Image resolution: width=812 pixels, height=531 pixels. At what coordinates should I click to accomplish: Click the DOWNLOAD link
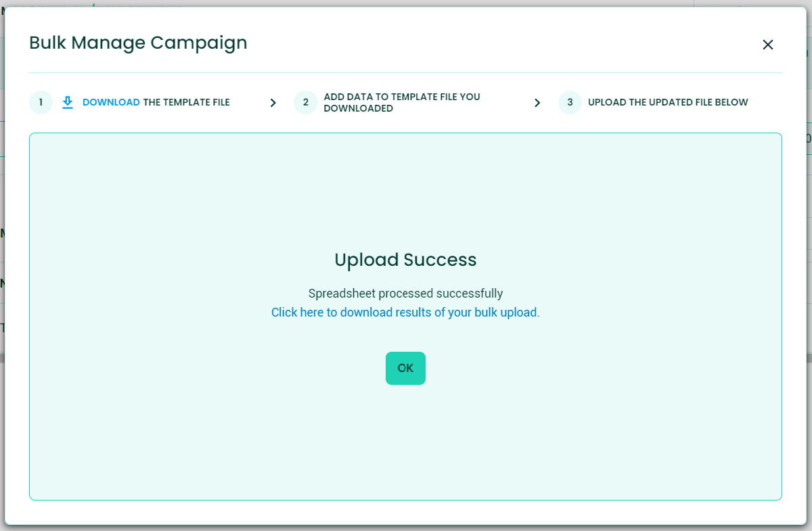click(110, 102)
